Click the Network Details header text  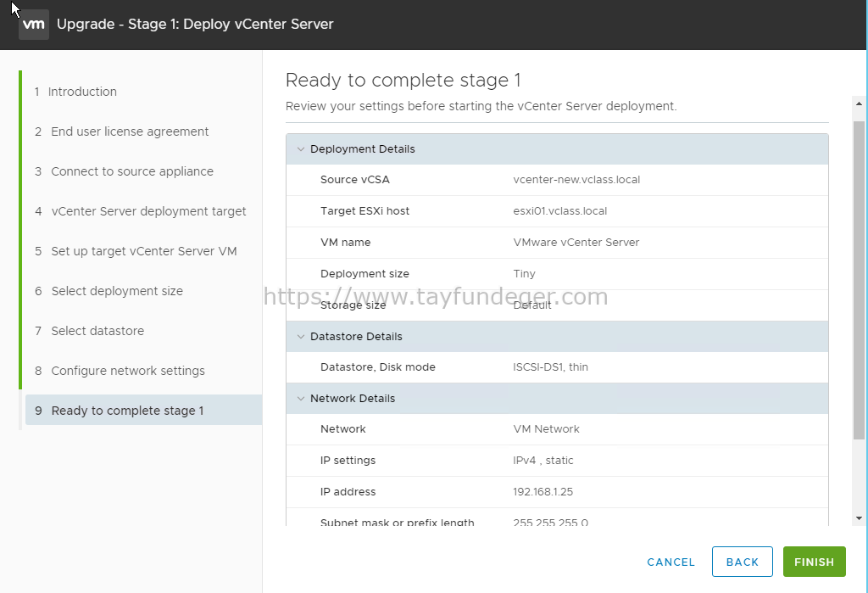(x=353, y=399)
